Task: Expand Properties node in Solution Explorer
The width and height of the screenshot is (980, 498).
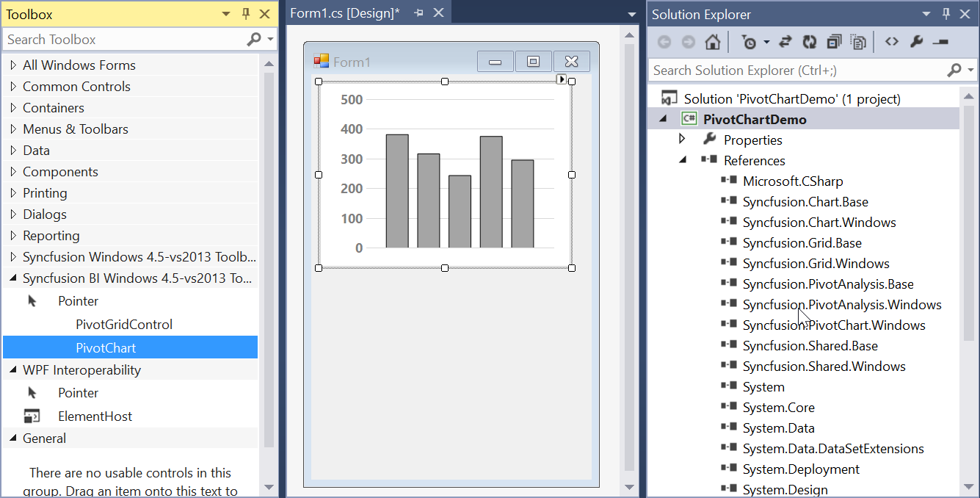Action: pyautogui.click(x=682, y=139)
